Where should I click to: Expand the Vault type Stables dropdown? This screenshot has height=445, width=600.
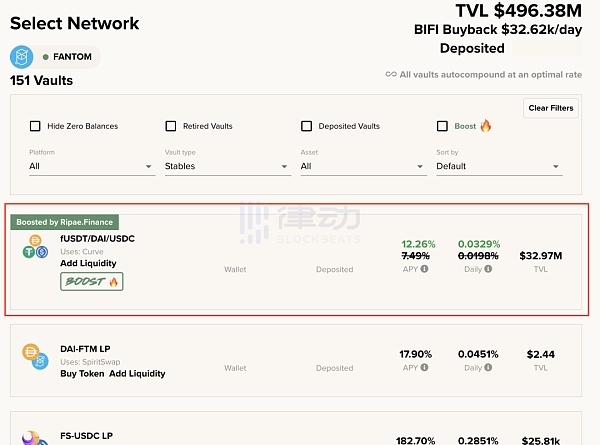pyautogui.click(x=226, y=166)
